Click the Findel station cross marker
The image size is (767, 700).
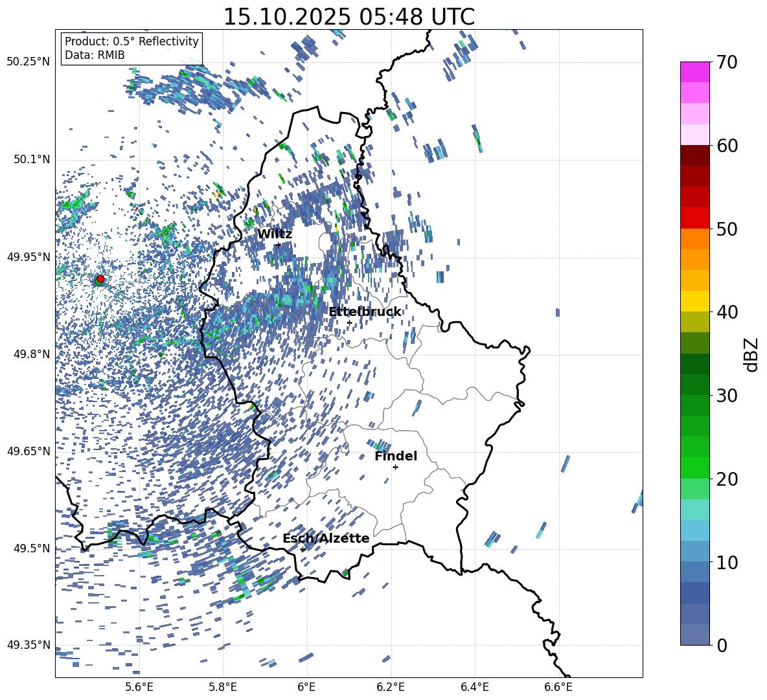[x=395, y=468]
